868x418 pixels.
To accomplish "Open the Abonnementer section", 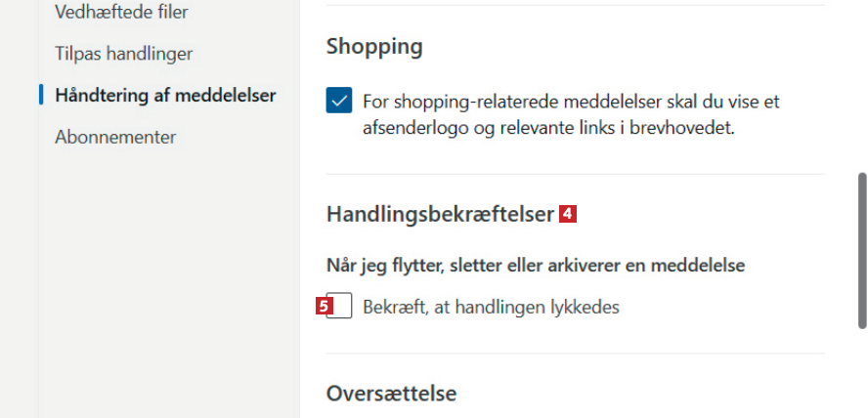I will (115, 137).
